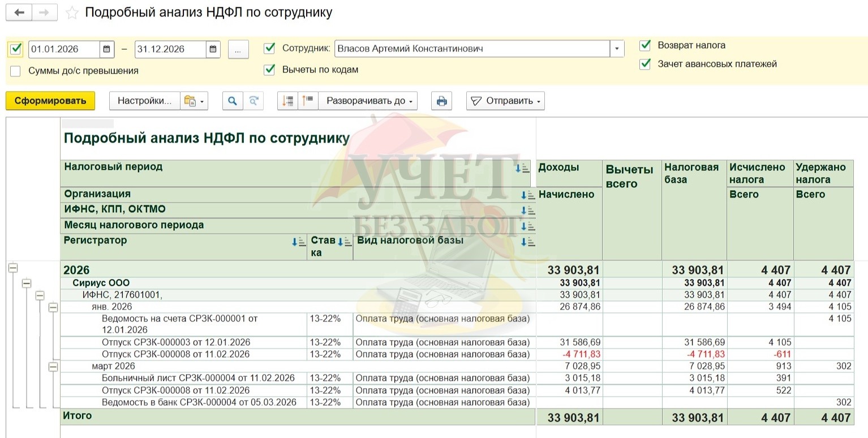Collapse the ИФНС, 217601001 group
The height and width of the screenshot is (438, 868).
tap(40, 295)
